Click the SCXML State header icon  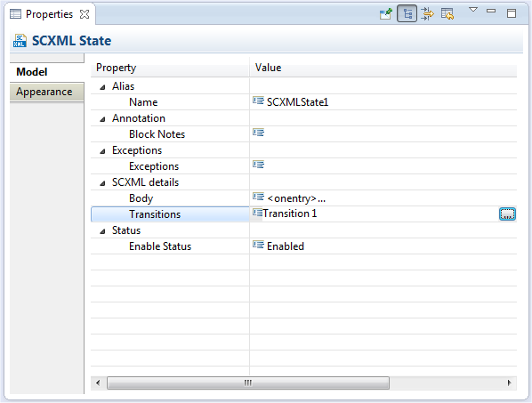click(x=20, y=41)
